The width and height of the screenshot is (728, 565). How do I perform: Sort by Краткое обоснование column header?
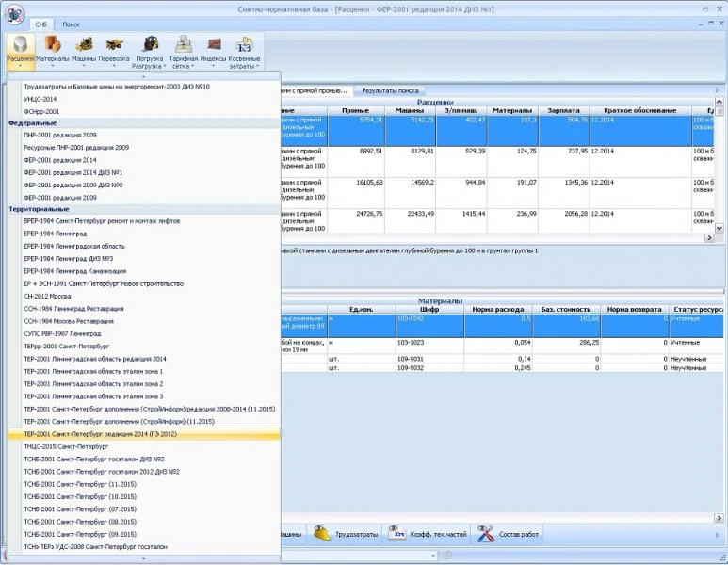pyautogui.click(x=639, y=110)
